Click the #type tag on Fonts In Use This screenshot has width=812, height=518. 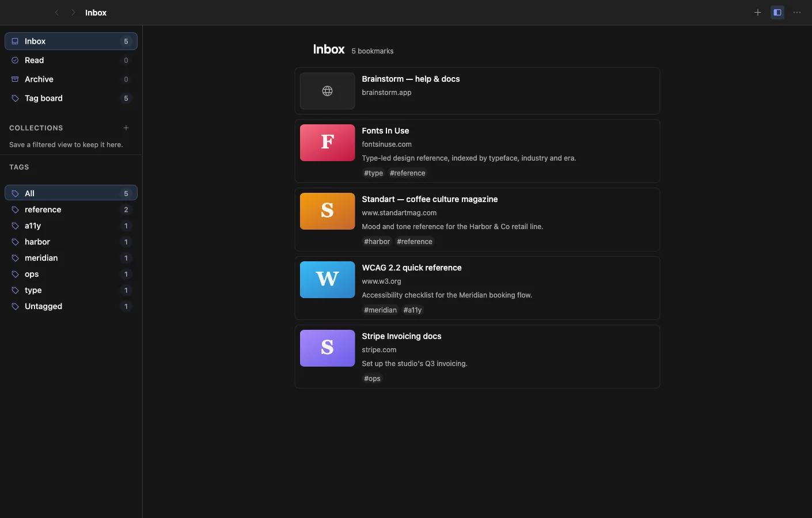373,173
